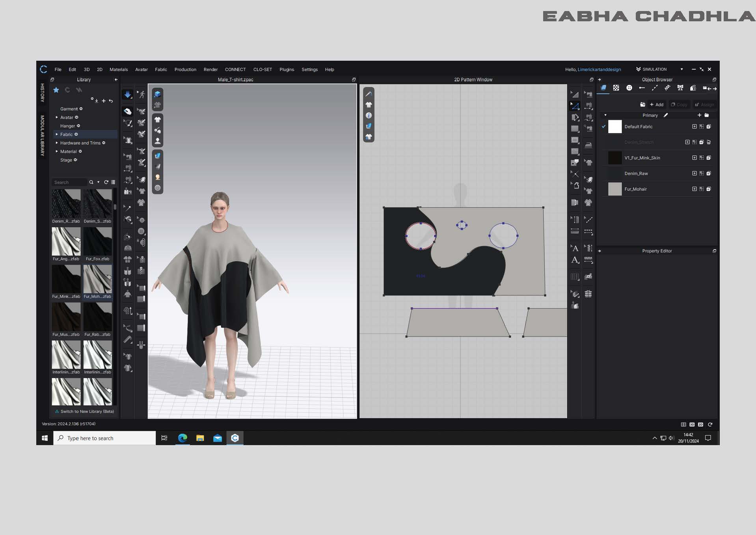Click the steam iron tool icon
The width and height of the screenshot is (756, 535).
pos(588,145)
